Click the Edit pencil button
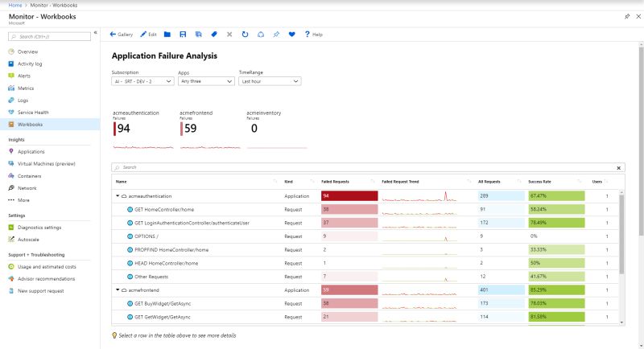The width and height of the screenshot is (644, 349). (148, 35)
